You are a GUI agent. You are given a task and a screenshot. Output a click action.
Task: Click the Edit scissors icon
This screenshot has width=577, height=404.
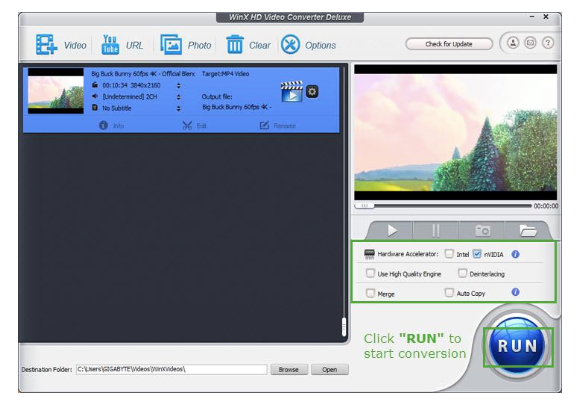[x=187, y=125]
